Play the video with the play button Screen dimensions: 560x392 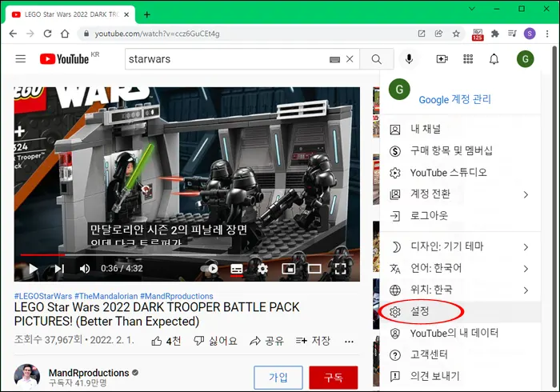pyautogui.click(x=34, y=269)
